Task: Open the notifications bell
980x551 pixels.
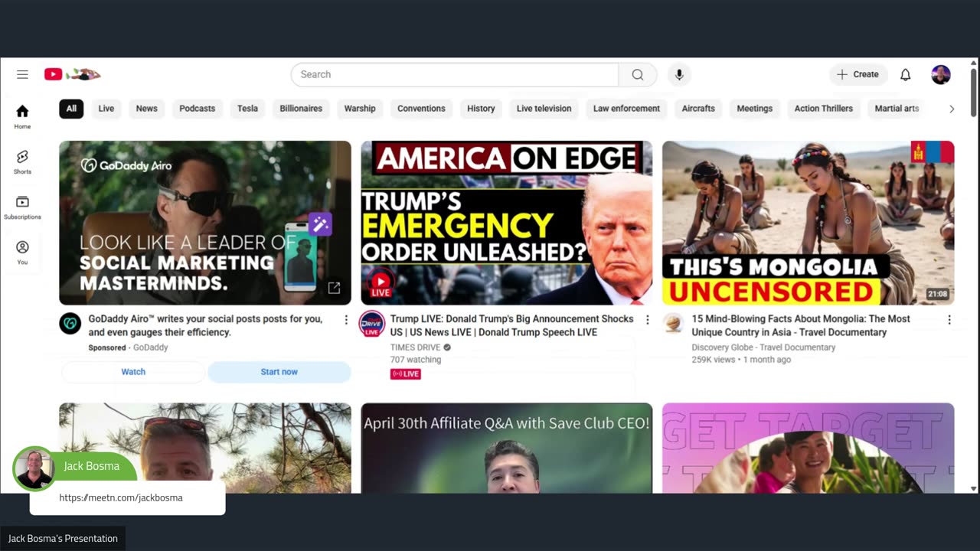Action: click(x=905, y=74)
